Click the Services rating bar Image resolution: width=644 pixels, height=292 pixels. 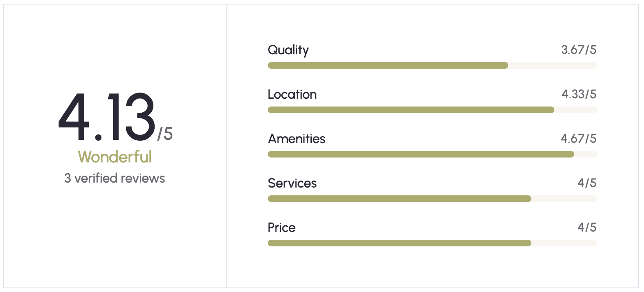(x=432, y=199)
